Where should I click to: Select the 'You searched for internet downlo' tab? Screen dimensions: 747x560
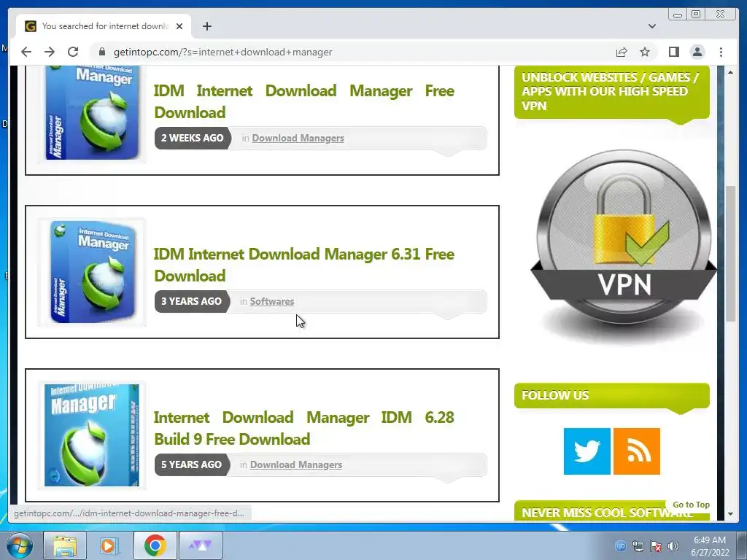(x=104, y=26)
